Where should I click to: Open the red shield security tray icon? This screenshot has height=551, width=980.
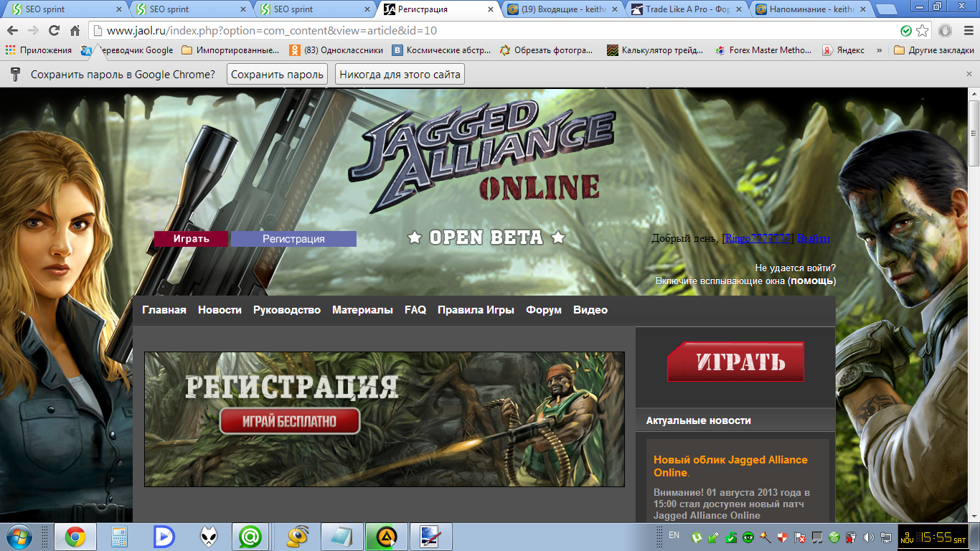[783, 537]
